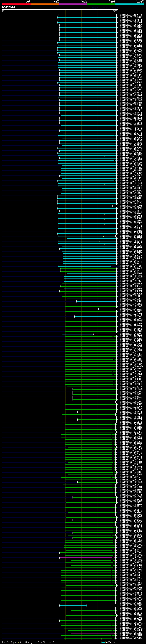This screenshot has height=644, width=146.
Task: Click the UniRef100_C4B4C8 hit name
Action: coord(131,311)
